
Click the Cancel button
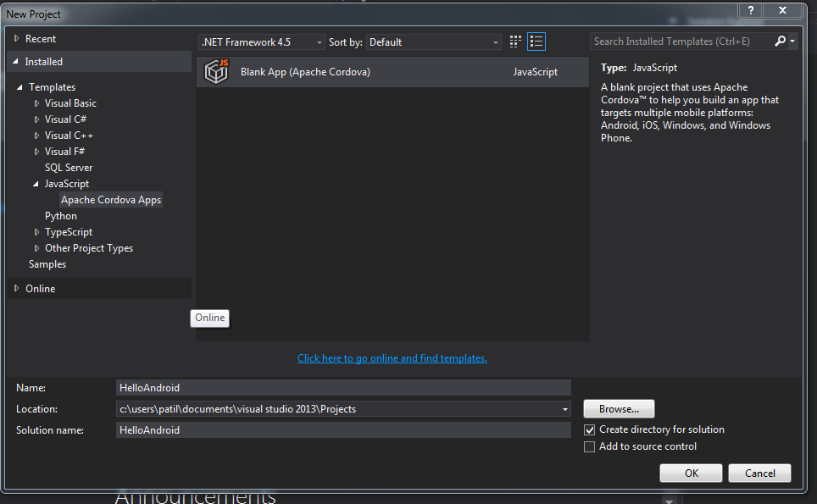pyautogui.click(x=759, y=474)
